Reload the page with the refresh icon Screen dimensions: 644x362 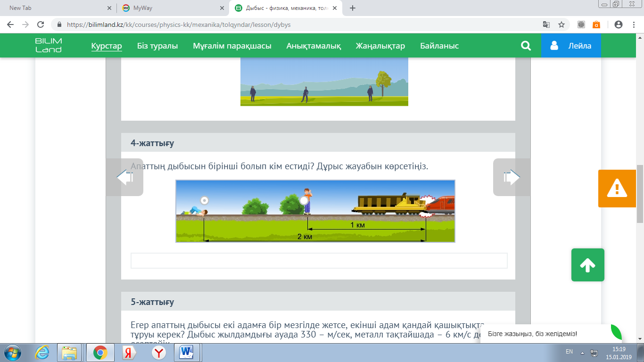click(41, 25)
